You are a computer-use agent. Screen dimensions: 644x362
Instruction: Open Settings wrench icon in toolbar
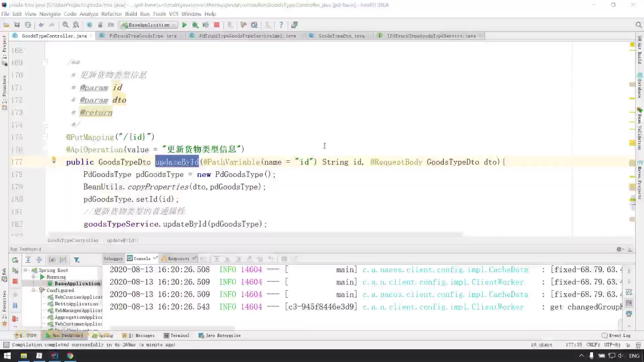[244, 25]
